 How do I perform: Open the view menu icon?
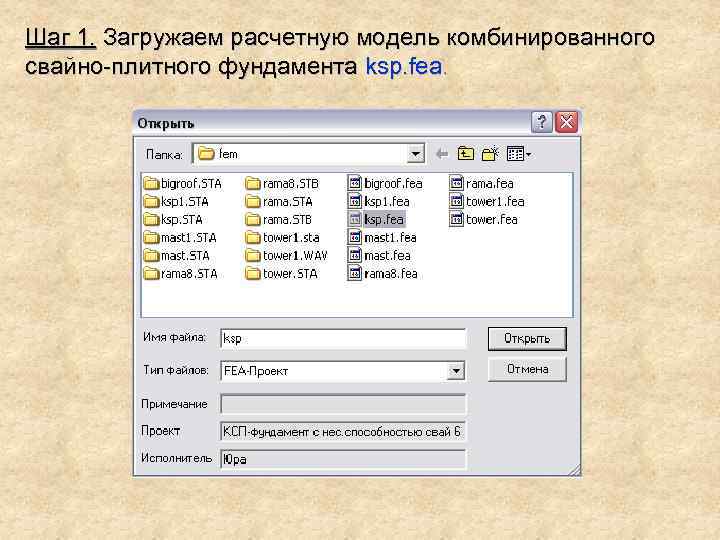tap(519, 154)
